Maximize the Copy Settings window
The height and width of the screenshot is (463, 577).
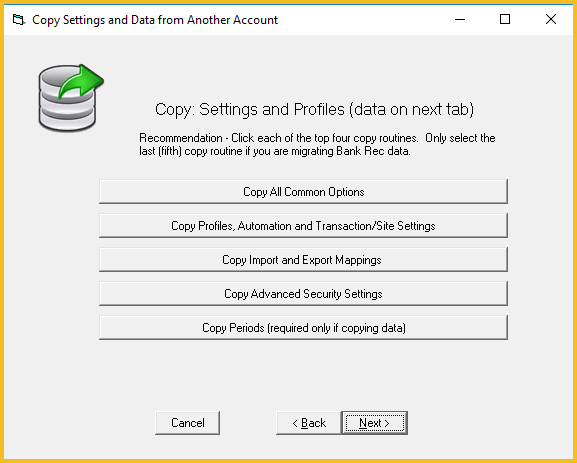505,19
